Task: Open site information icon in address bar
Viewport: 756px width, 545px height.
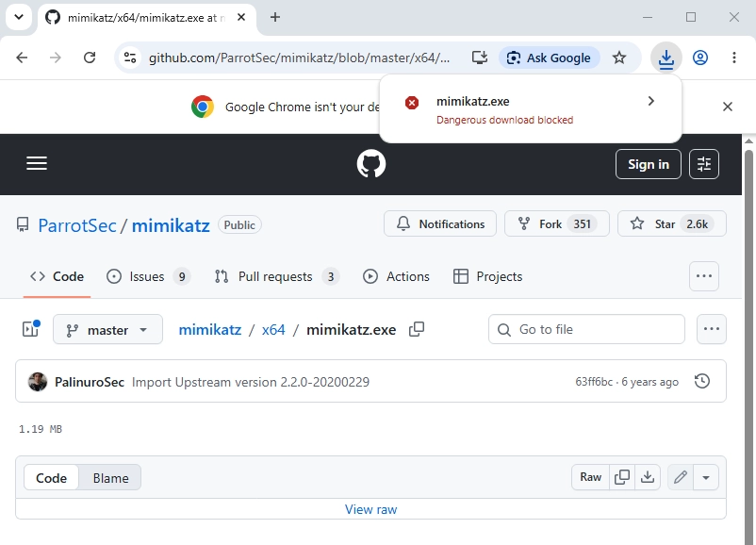Action: pyautogui.click(x=130, y=58)
